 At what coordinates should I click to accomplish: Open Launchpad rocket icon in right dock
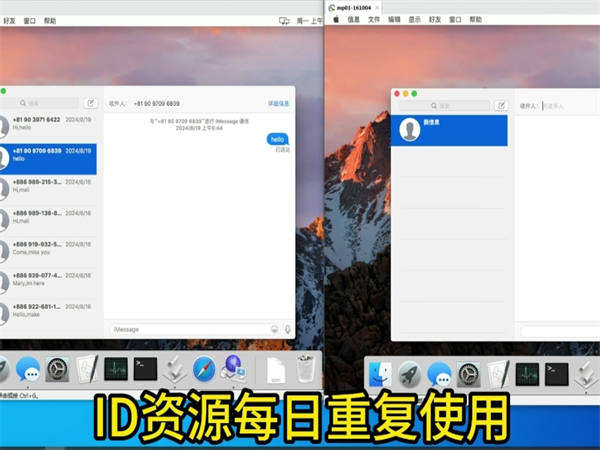coord(408,375)
